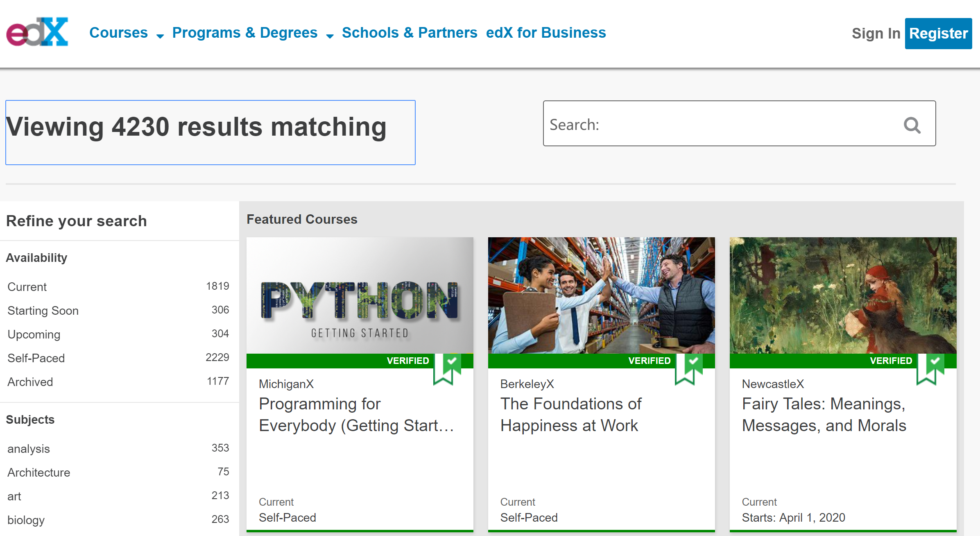The width and height of the screenshot is (980, 536).
Task: Filter by Current availability
Action: click(27, 287)
